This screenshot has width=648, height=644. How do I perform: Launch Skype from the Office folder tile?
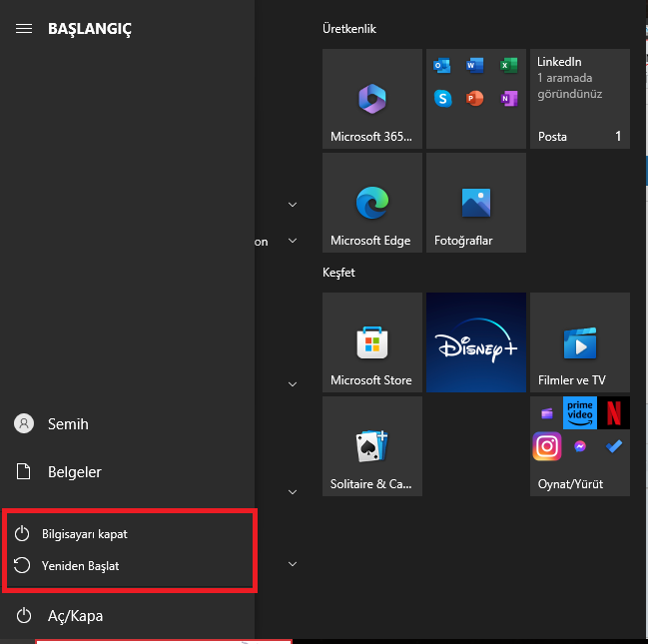442,99
